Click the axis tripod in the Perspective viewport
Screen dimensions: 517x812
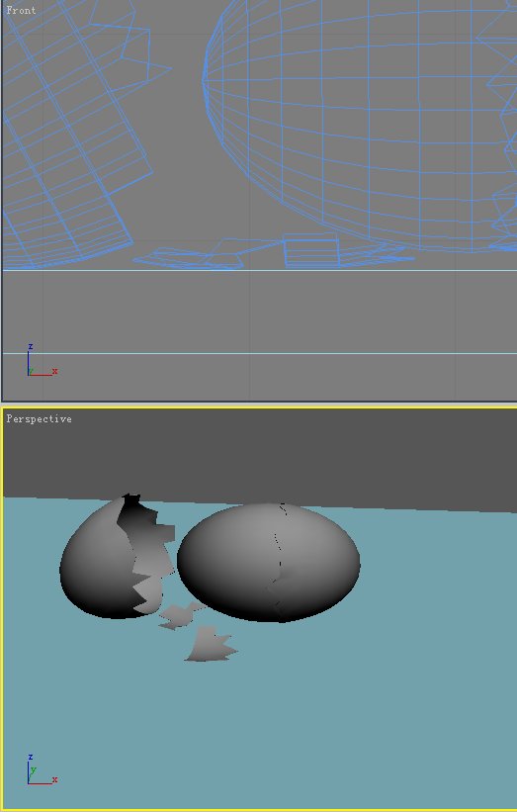point(42,769)
